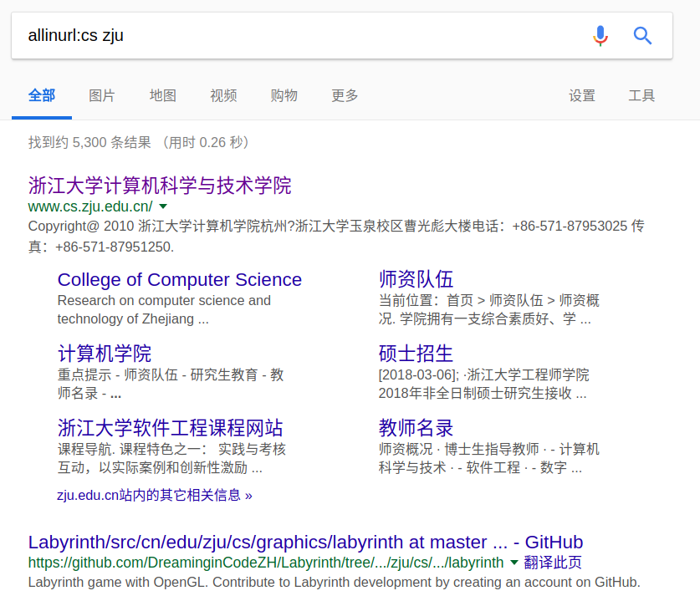Click the voice search microphone icon
The height and width of the screenshot is (596, 700).
(600, 36)
